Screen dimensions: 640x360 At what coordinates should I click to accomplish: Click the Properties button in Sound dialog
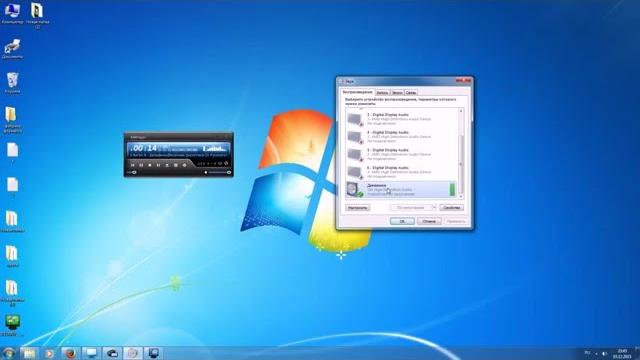click(451, 208)
